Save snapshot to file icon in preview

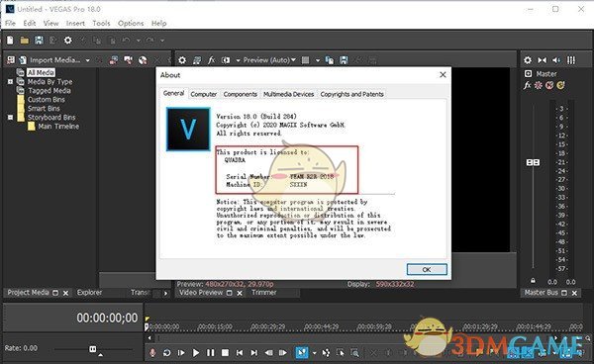click(x=344, y=59)
